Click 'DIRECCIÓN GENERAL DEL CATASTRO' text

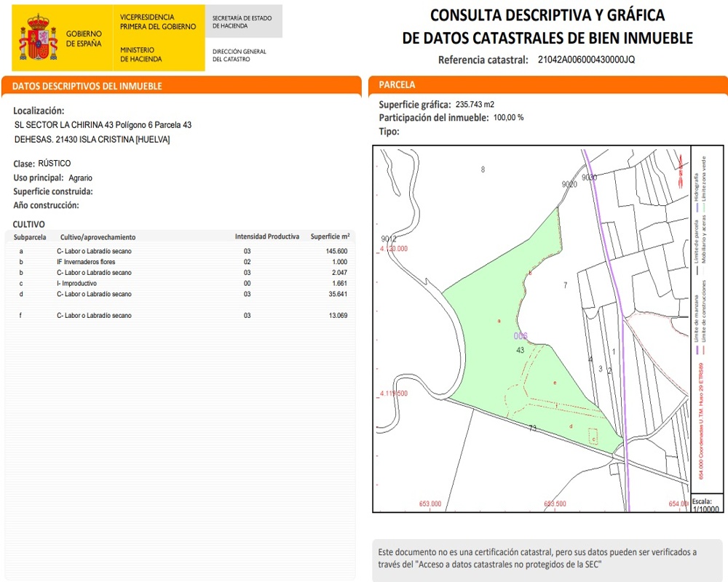(239, 55)
